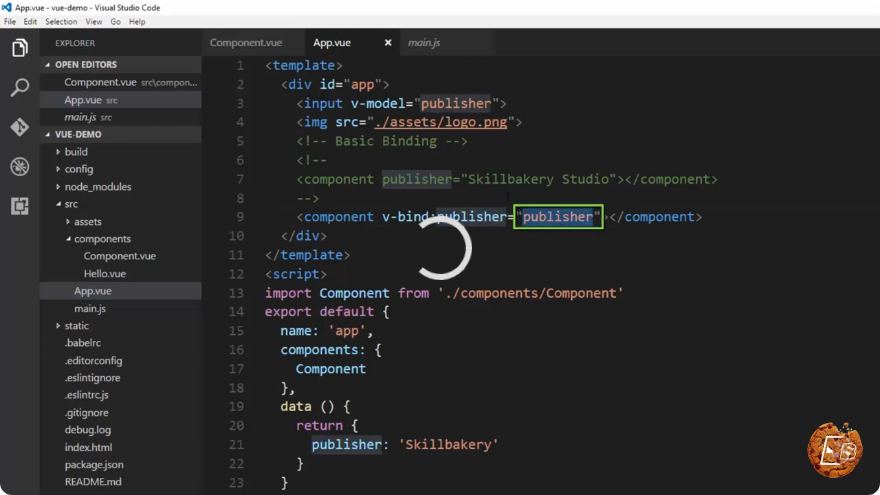This screenshot has width=880, height=495.
Task: Open the Go menu
Action: click(116, 22)
